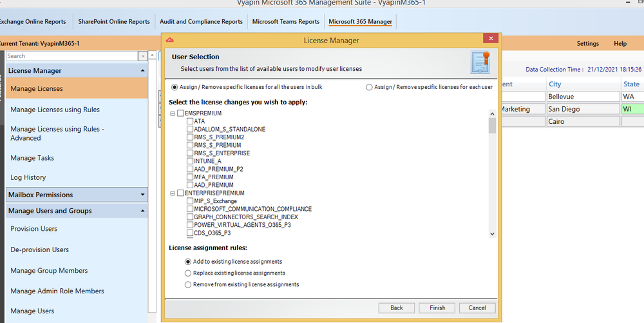This screenshot has height=323, width=644.
Task: Select the Bellevue city cell
Action: (583, 97)
